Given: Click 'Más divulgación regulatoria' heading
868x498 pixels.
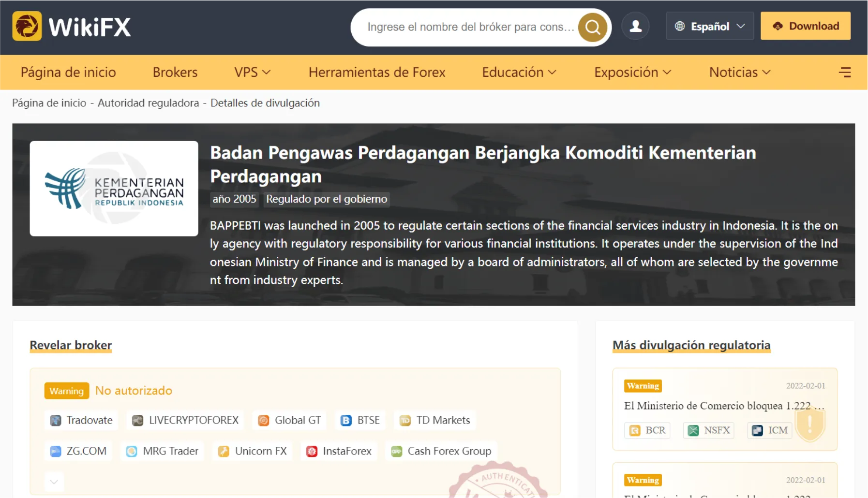Looking at the screenshot, I should coord(691,345).
